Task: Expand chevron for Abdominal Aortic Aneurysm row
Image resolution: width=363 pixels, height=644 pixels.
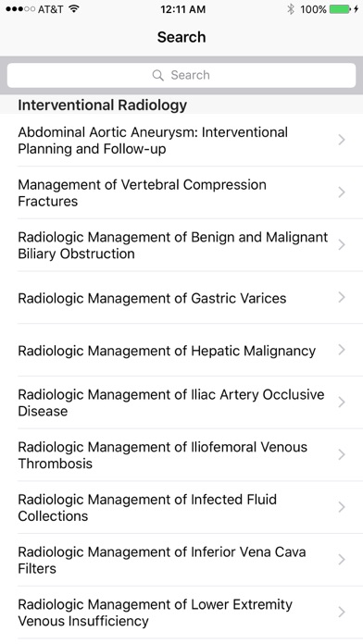Action: [341, 140]
